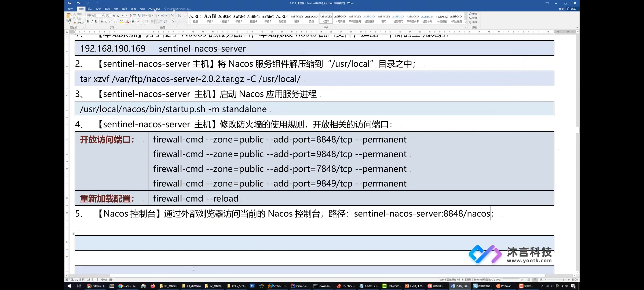Click the red font color button
Screen dimensions: 644x290
(127, 21)
